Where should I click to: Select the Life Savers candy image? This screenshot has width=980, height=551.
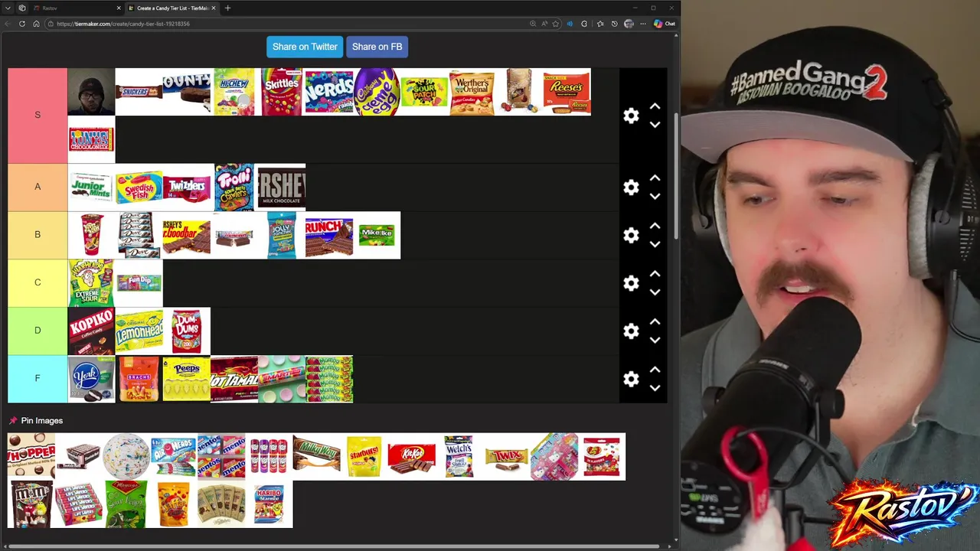[79, 504]
